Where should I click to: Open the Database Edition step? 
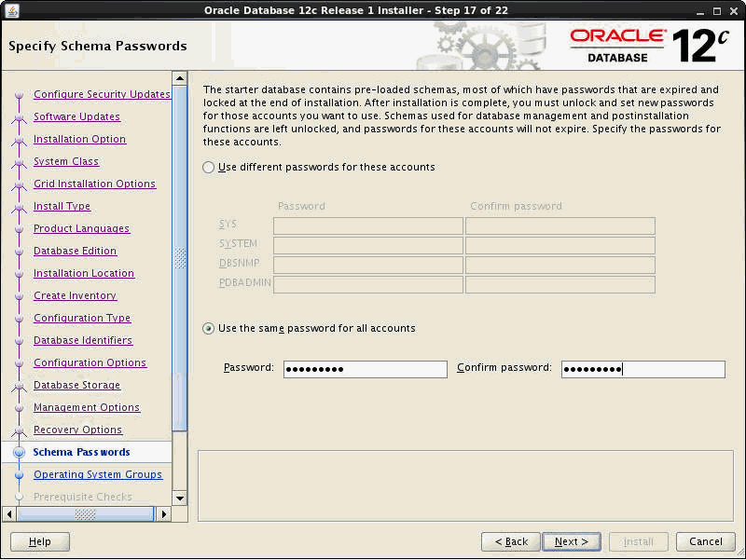pos(75,251)
